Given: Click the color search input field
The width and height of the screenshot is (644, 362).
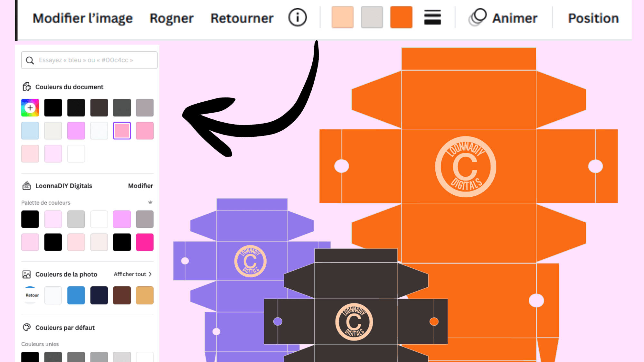Looking at the screenshot, I should tap(89, 60).
